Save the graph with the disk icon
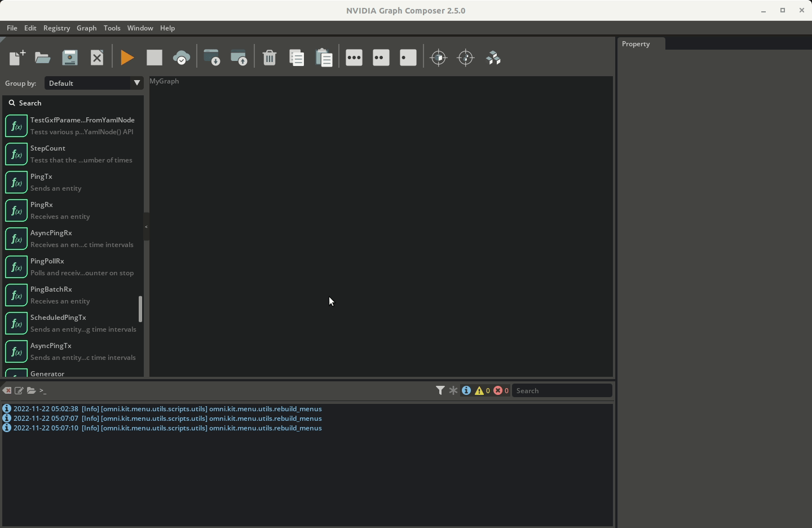 70,58
